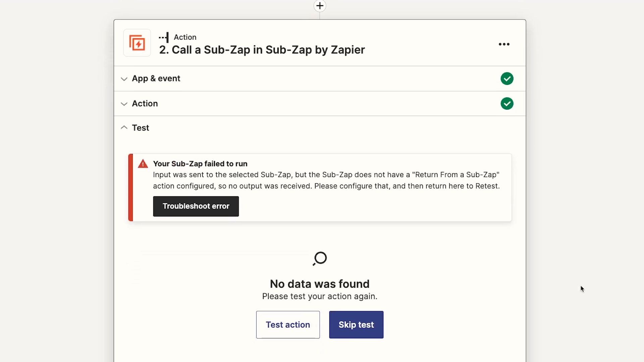Click the Skip test button
The width and height of the screenshot is (644, 362).
pyautogui.click(x=356, y=324)
